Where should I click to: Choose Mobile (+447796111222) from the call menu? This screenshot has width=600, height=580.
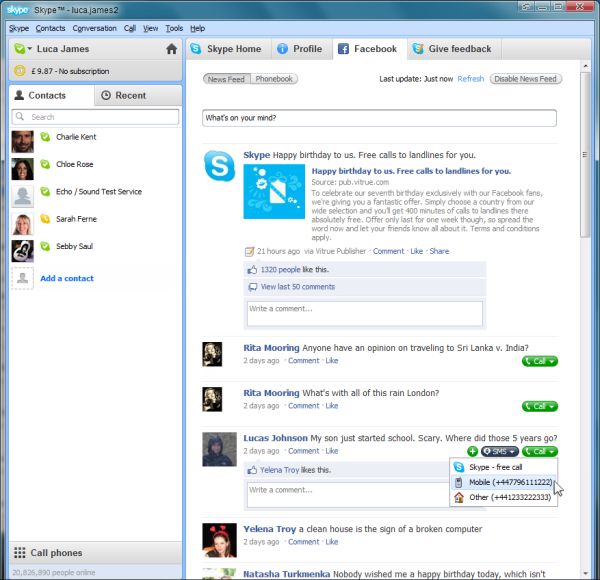pyautogui.click(x=506, y=482)
